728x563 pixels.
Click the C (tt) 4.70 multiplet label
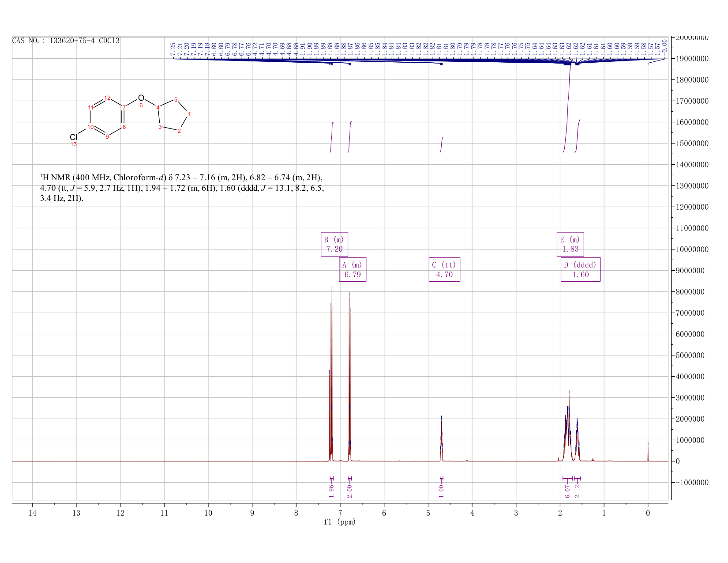[444, 269]
